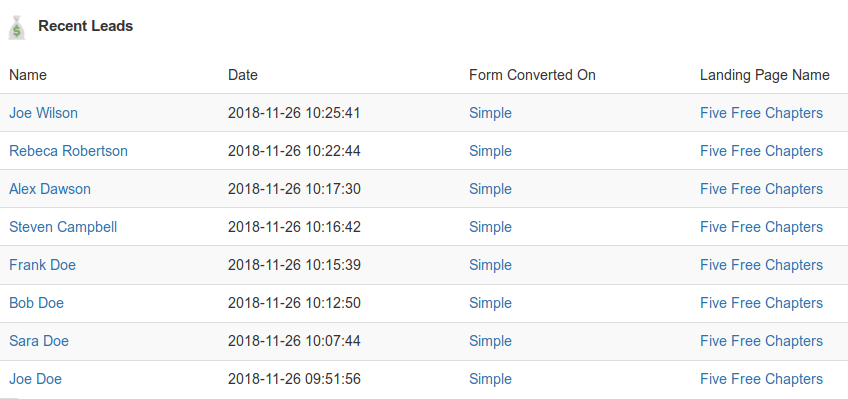Open Simple form in Alex Dawson row

tap(491, 189)
